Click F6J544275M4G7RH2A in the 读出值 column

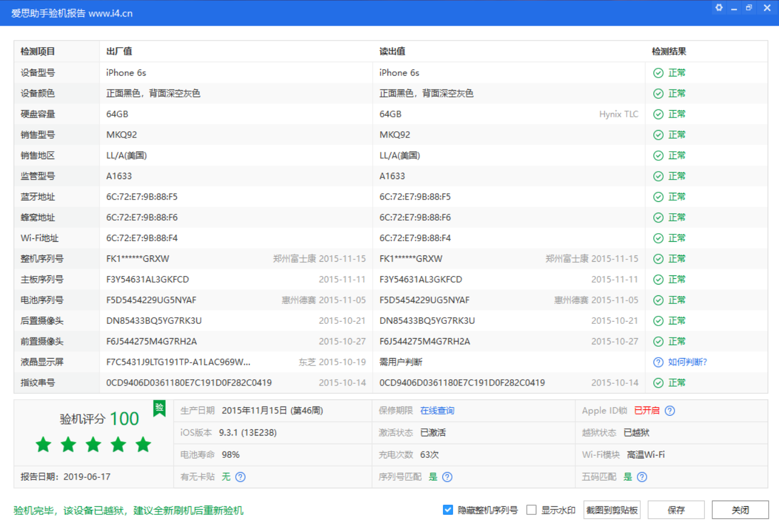point(425,342)
